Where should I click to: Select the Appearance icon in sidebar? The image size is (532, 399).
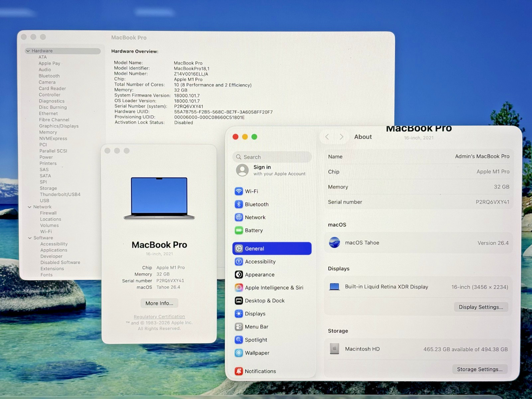point(239,275)
